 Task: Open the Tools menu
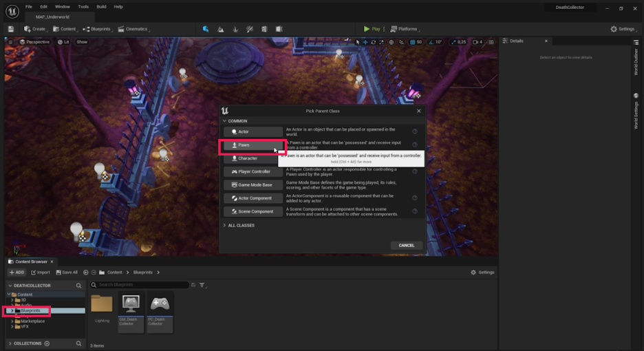click(x=83, y=7)
